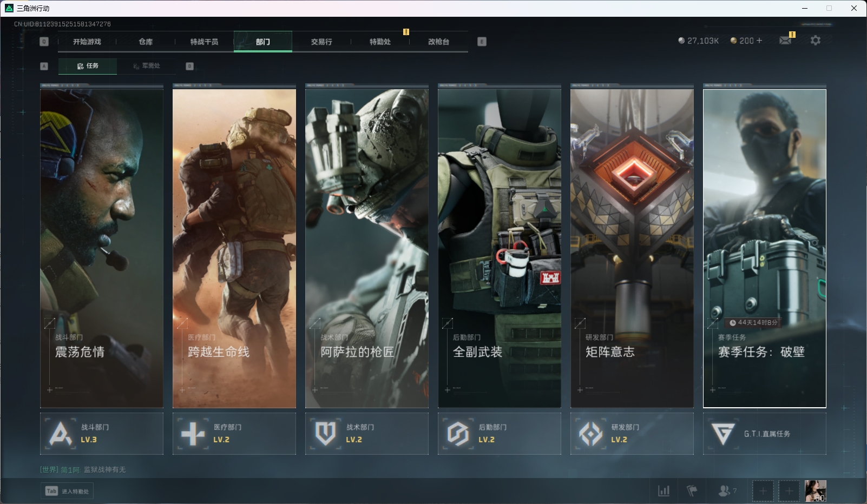Click the 战术部门 LV.2 button

(367, 434)
